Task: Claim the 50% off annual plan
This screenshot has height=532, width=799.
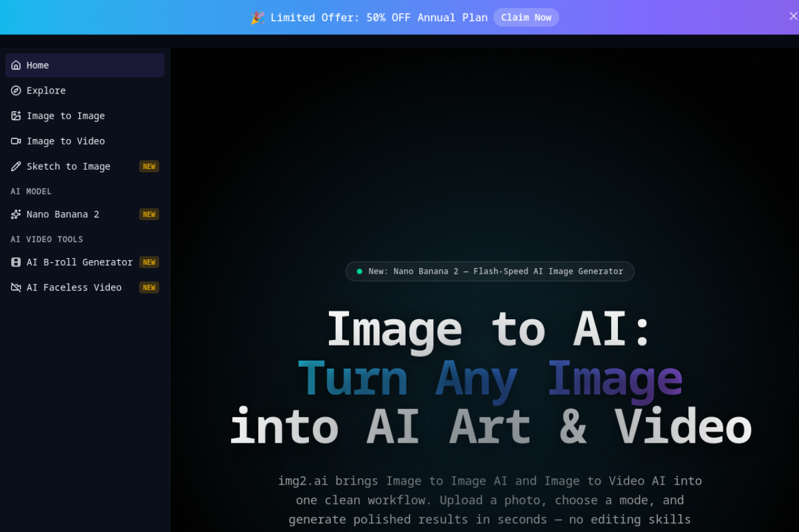Action: click(x=526, y=17)
